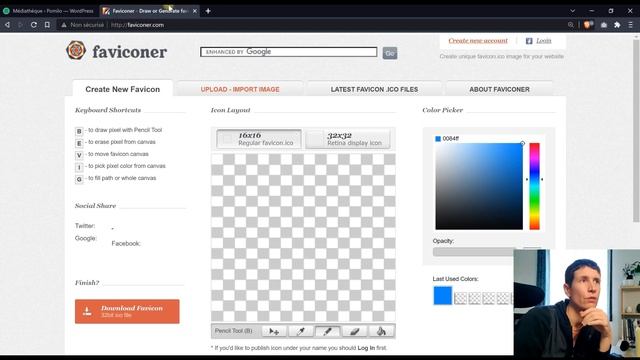Click the browser back arrow
The width and height of the screenshot is (640, 360).
[x=7, y=25]
